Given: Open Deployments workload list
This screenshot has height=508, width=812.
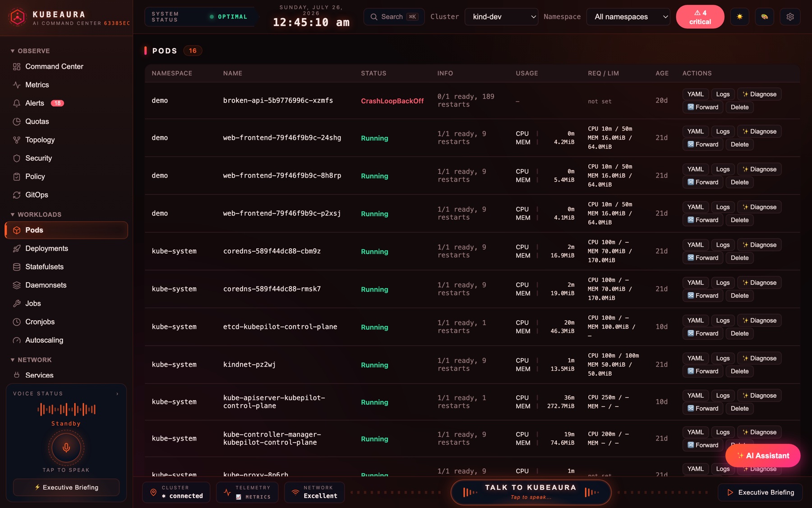Looking at the screenshot, I should 66,248.
